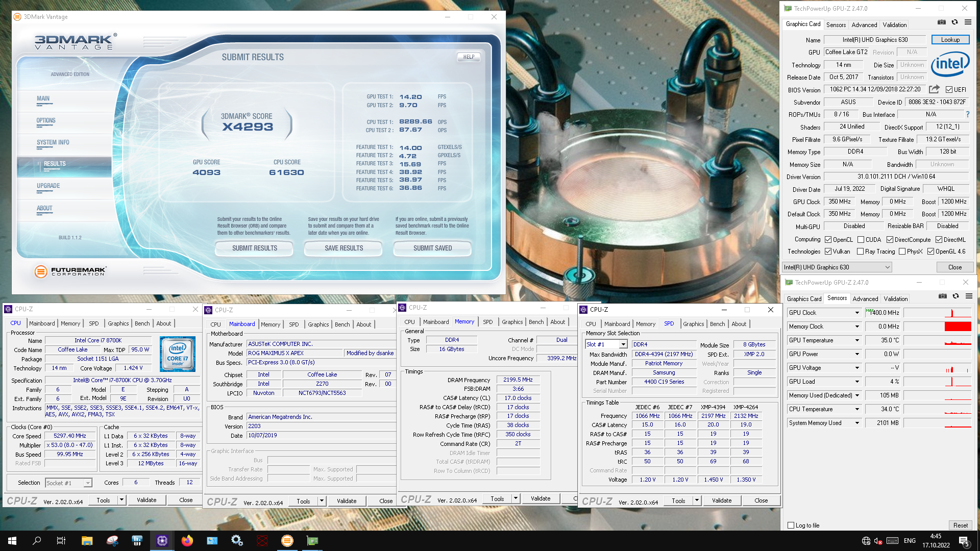Open Socket #1 selection dropdown in CPU-Z
This screenshot has height=551, width=980.
[68, 483]
